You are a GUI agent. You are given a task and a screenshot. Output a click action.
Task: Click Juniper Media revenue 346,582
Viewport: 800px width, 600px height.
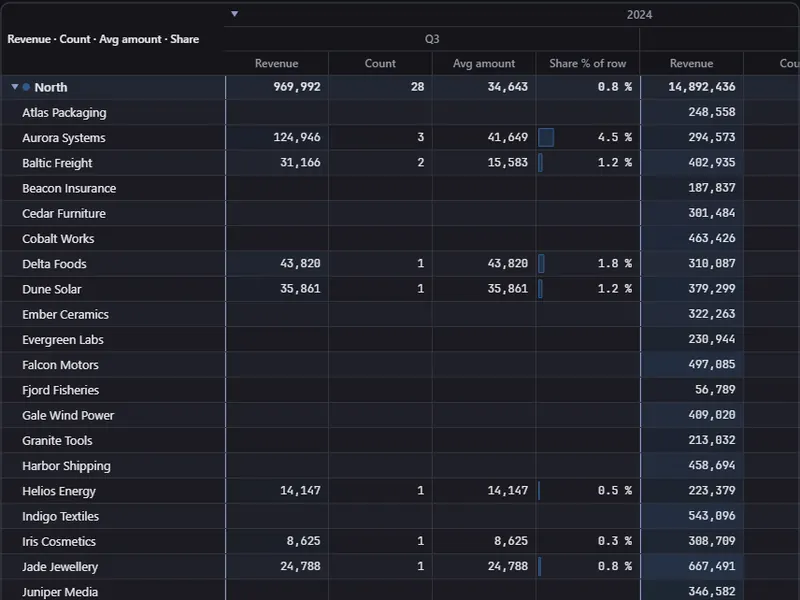(x=712, y=591)
